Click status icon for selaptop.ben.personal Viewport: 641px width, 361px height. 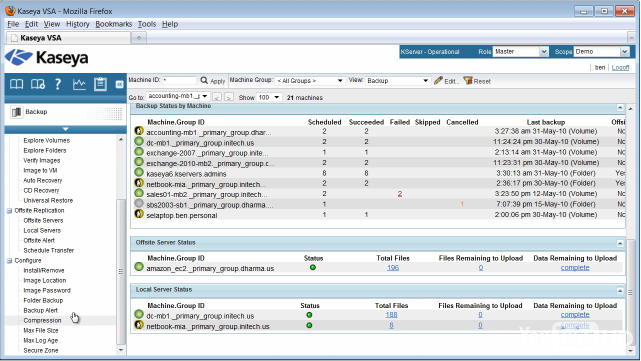(x=139, y=214)
